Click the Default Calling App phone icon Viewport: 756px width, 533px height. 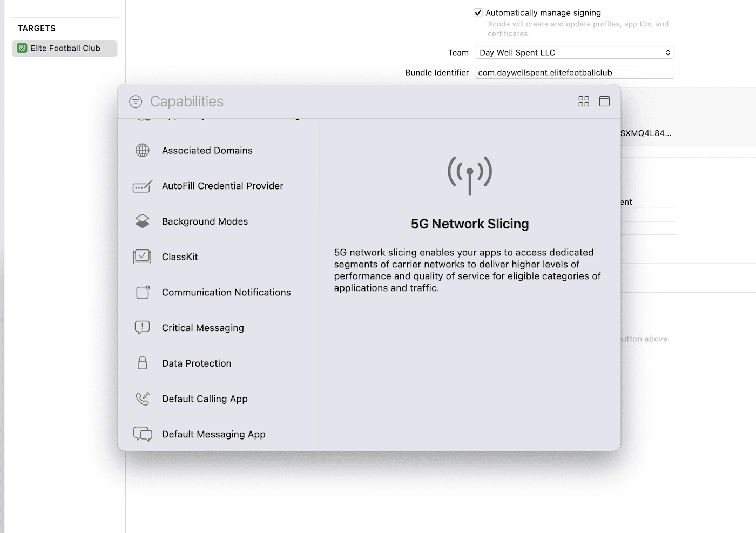click(x=143, y=399)
